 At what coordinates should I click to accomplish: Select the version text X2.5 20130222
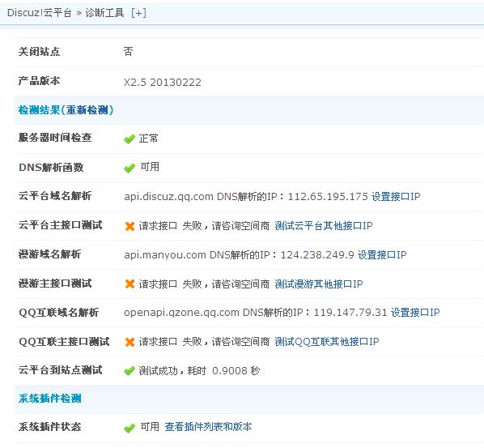[163, 82]
